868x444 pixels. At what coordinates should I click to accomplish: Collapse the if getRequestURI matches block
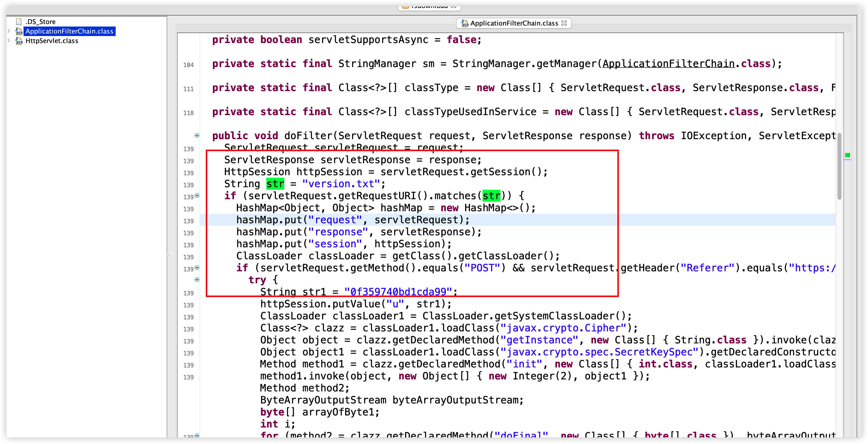(x=197, y=195)
